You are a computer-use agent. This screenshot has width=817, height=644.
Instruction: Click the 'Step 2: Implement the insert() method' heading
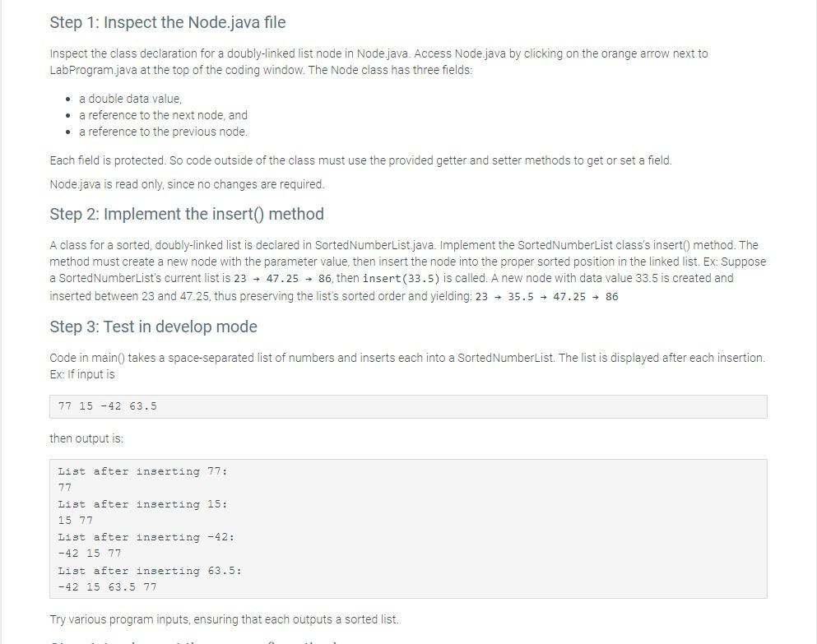pos(187,214)
